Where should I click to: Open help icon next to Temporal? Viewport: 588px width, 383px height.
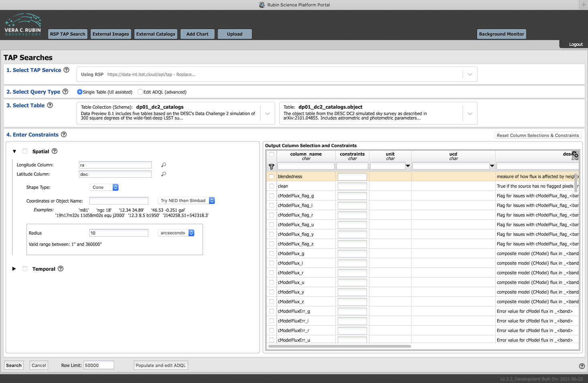click(x=61, y=269)
